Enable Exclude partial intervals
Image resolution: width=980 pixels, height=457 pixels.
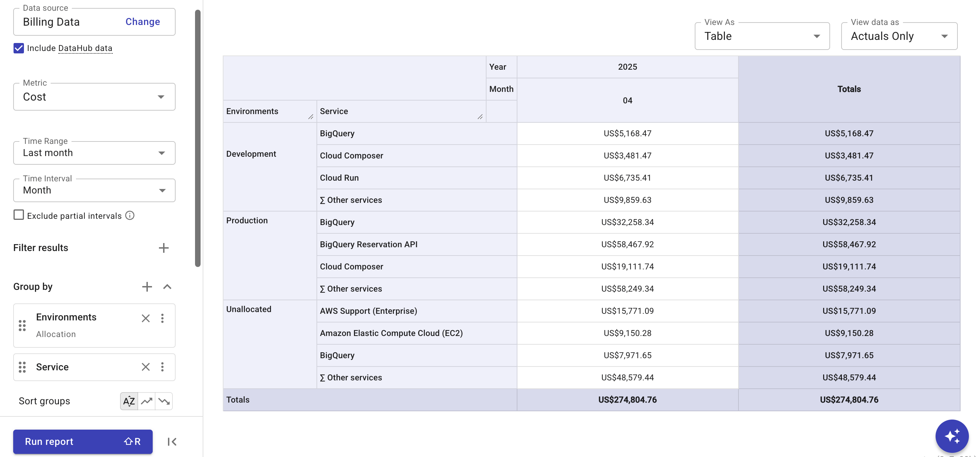(18, 215)
